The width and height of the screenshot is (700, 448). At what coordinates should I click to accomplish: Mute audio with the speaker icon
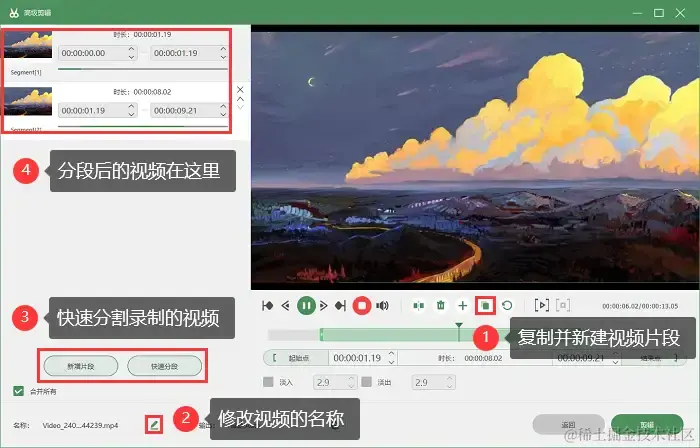coord(382,306)
